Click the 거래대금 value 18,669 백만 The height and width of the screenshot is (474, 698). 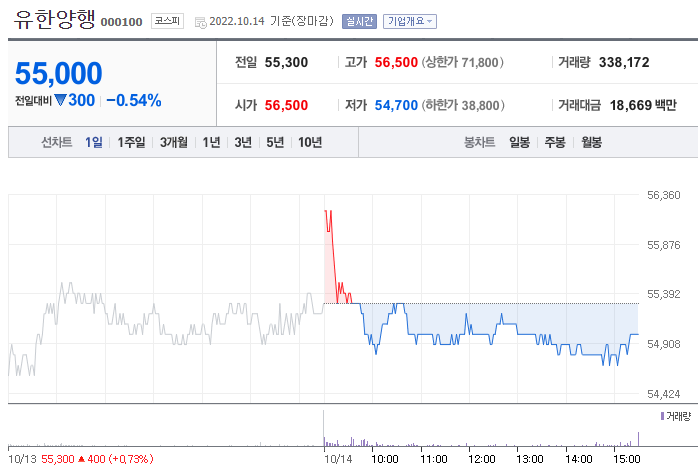[x=643, y=105]
